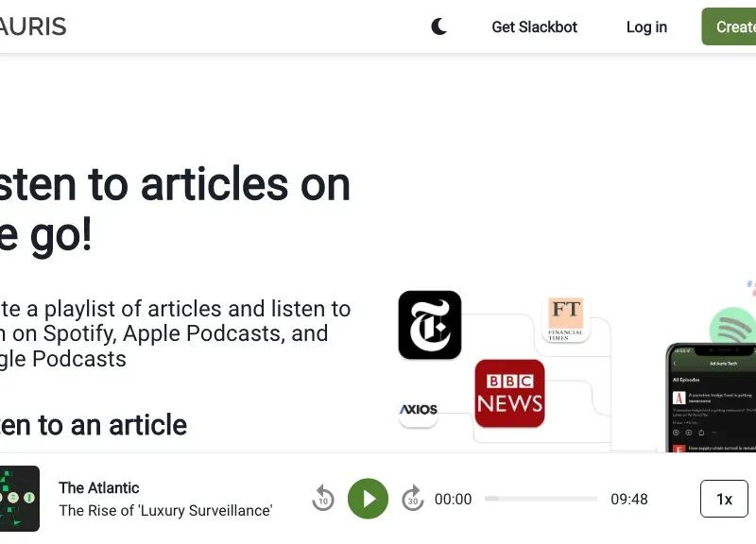The width and height of the screenshot is (756, 544).
Task: Click the Axios logo
Action: tap(418, 410)
